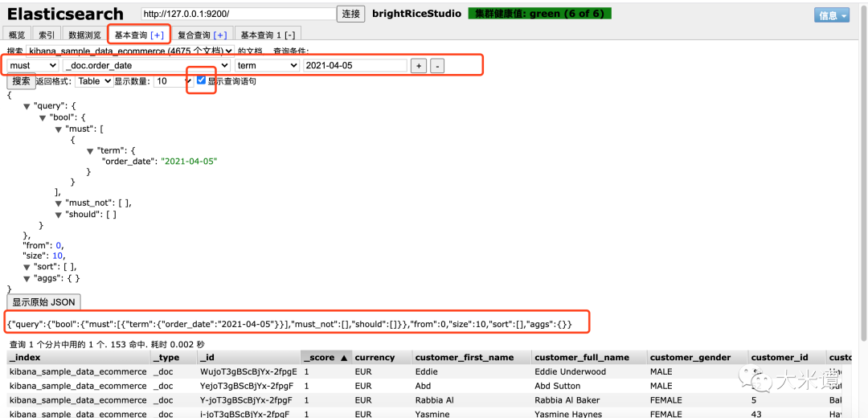Click "2021-04-05" value in JSON tree
The width and height of the screenshot is (868, 418).
point(190,161)
